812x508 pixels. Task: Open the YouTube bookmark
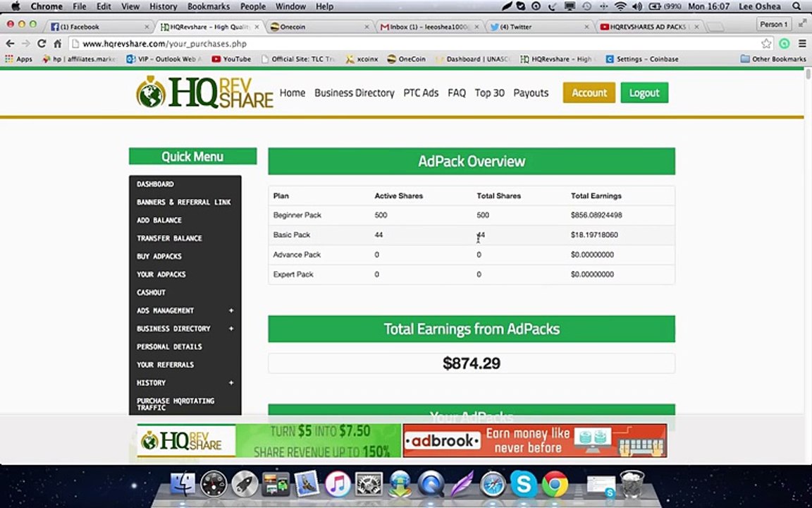[231, 59]
